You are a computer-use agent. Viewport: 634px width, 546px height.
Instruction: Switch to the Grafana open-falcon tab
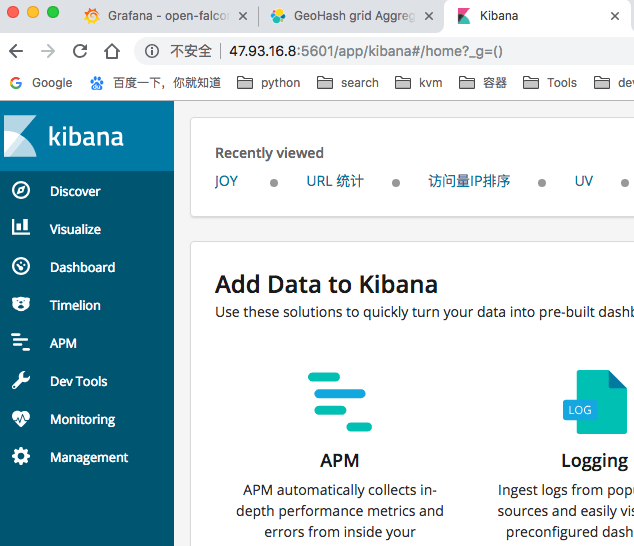[160, 16]
